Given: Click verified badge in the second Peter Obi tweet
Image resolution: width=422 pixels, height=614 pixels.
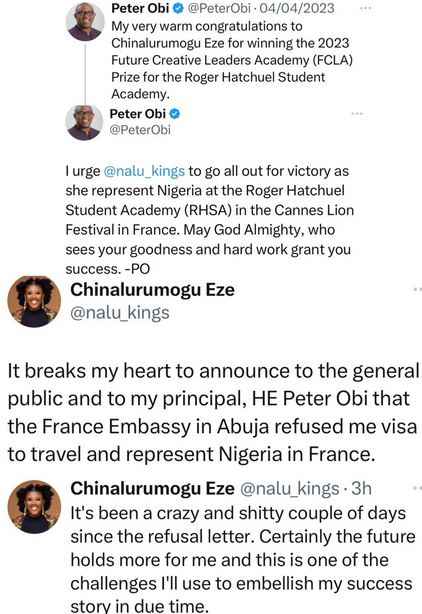Looking at the screenshot, I should pos(175,114).
